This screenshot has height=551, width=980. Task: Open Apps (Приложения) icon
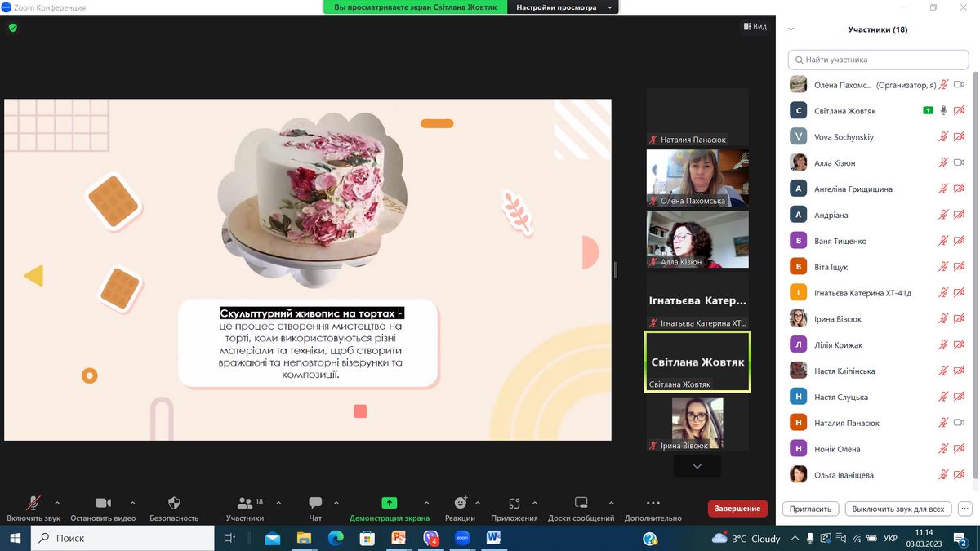click(514, 503)
